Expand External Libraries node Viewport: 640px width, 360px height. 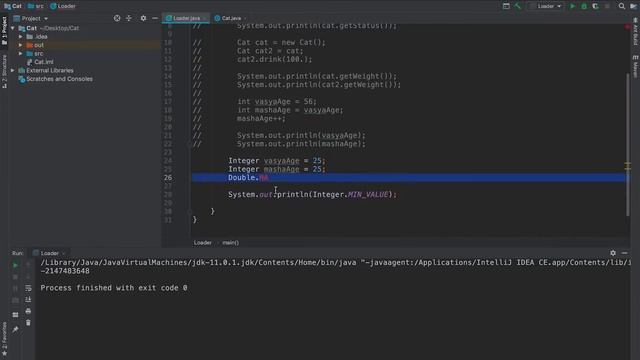click(x=13, y=71)
